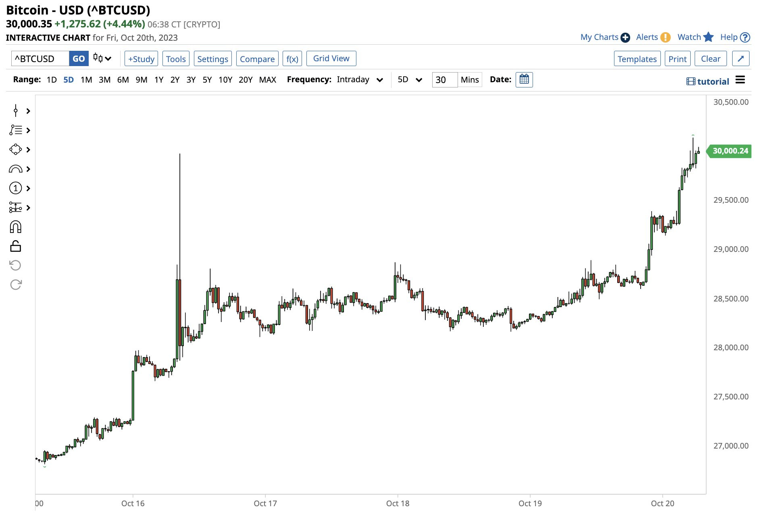Open the chart type candlestick dropdown

coord(102,58)
